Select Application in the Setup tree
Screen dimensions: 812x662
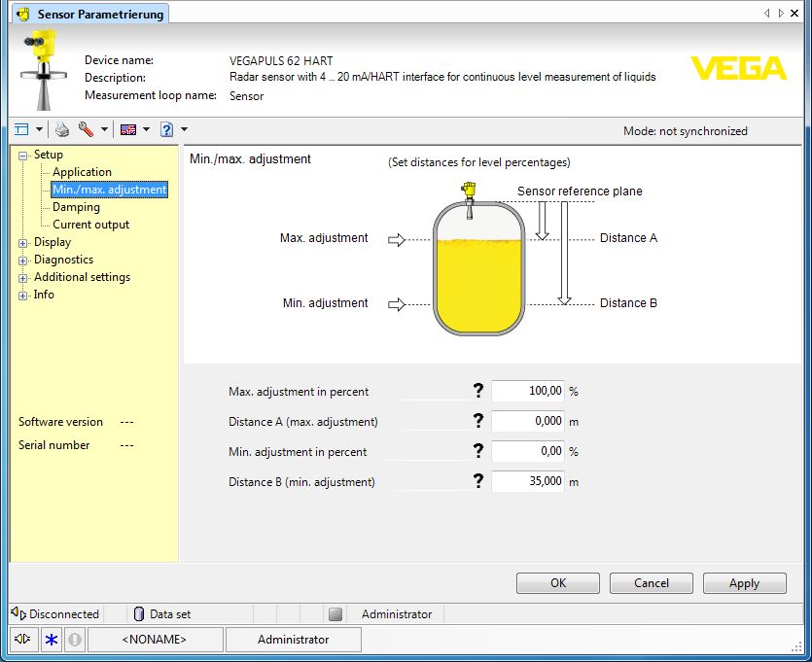click(82, 172)
